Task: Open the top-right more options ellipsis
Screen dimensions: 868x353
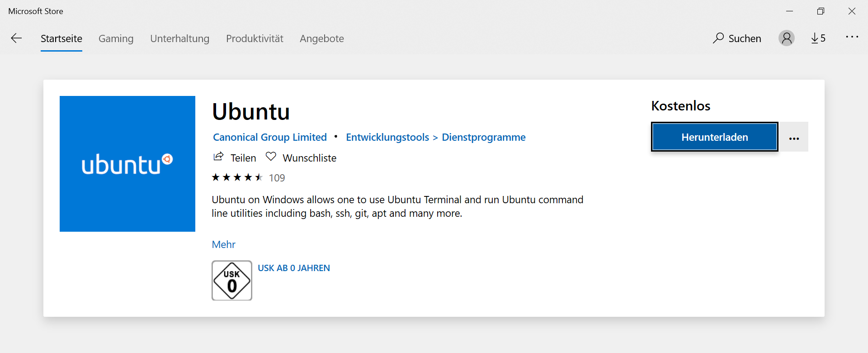Action: click(x=852, y=37)
